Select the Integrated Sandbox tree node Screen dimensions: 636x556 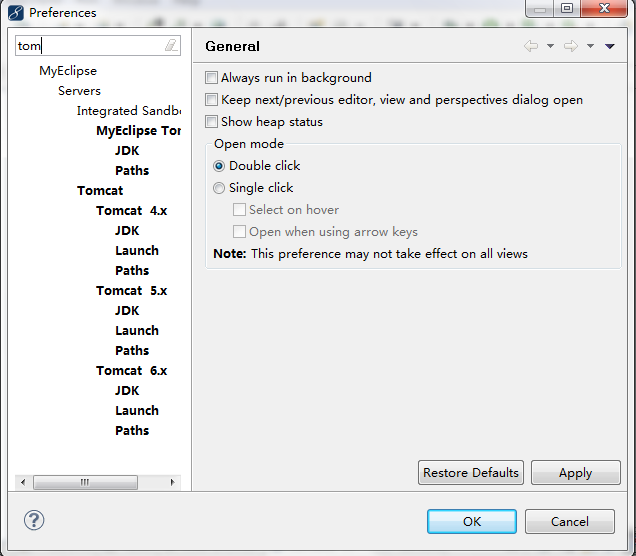point(129,111)
